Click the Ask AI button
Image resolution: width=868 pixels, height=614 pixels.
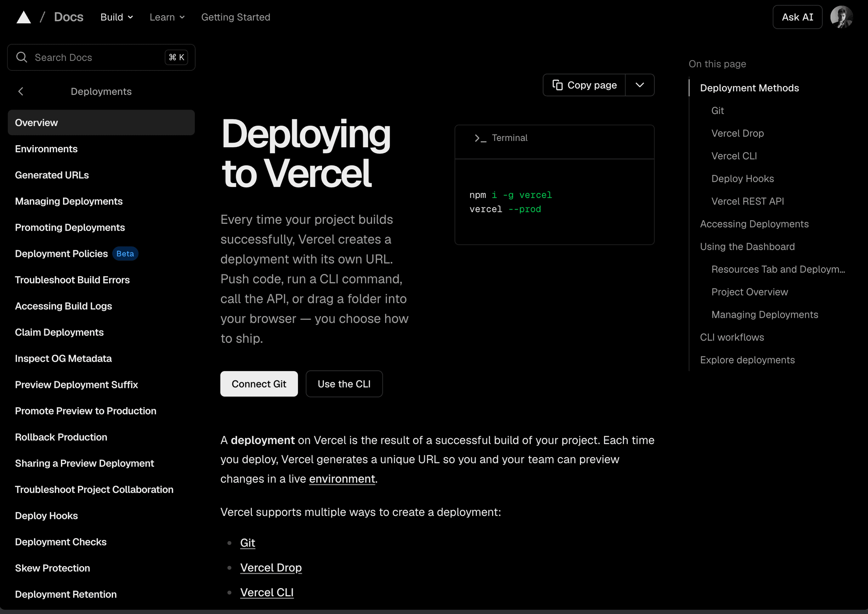tap(797, 17)
